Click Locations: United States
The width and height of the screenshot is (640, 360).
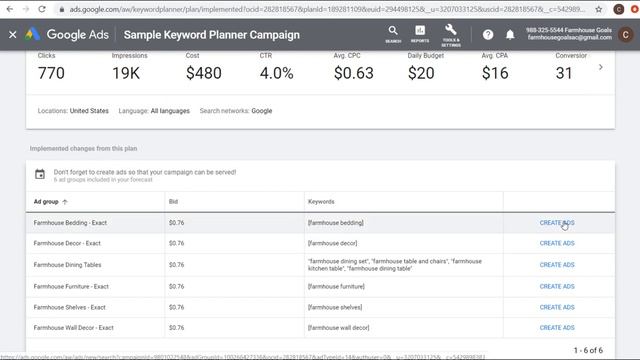click(73, 111)
